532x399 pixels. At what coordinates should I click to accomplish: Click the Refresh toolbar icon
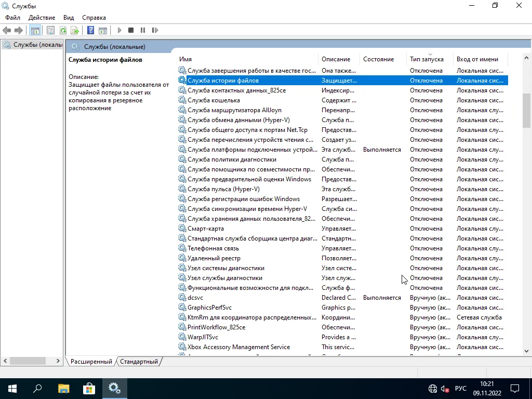63,31
